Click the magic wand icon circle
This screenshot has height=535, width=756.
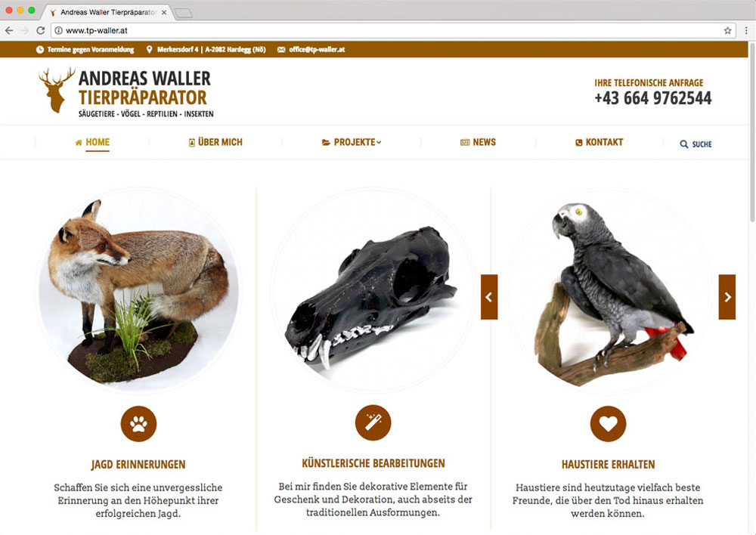pos(373,422)
